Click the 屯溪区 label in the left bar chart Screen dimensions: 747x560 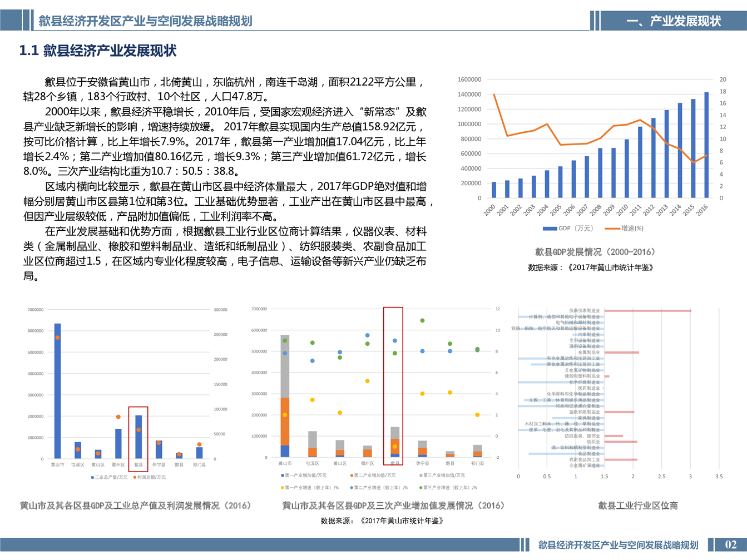tap(78, 465)
